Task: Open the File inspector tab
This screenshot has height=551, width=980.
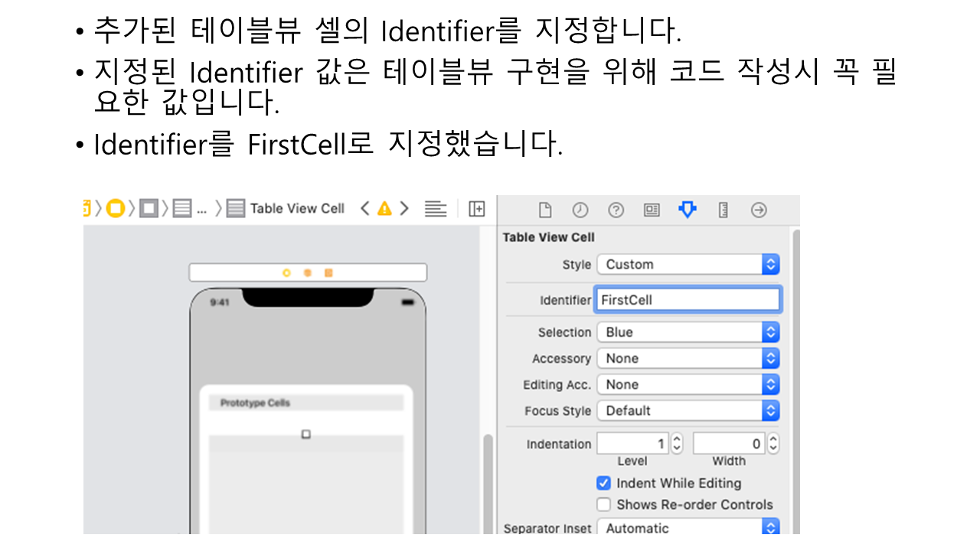Action: pyautogui.click(x=545, y=210)
